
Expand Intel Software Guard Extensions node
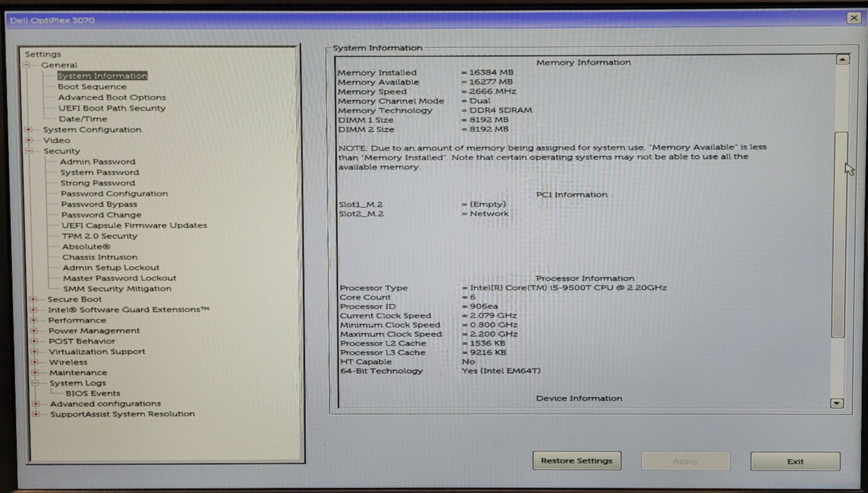(34, 310)
